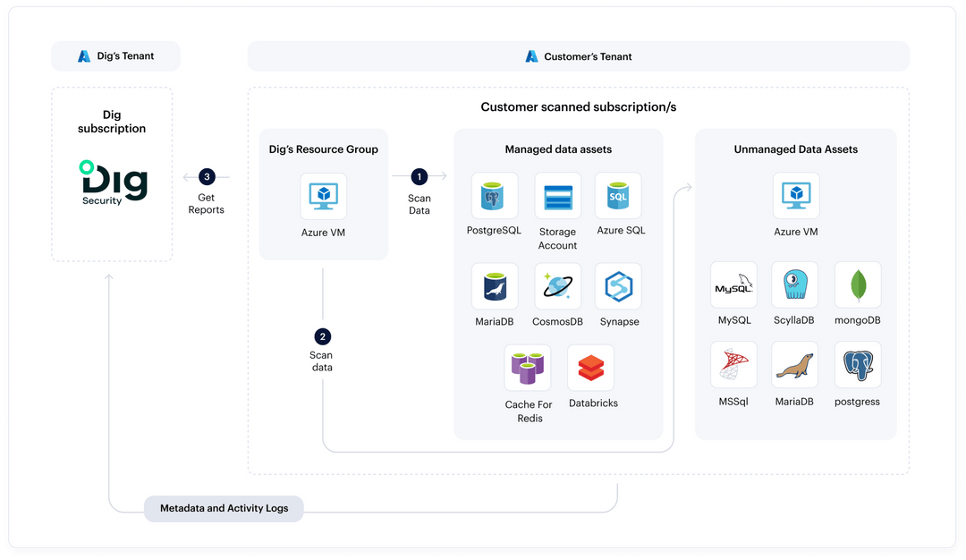Click the Get Reports label

click(207, 203)
